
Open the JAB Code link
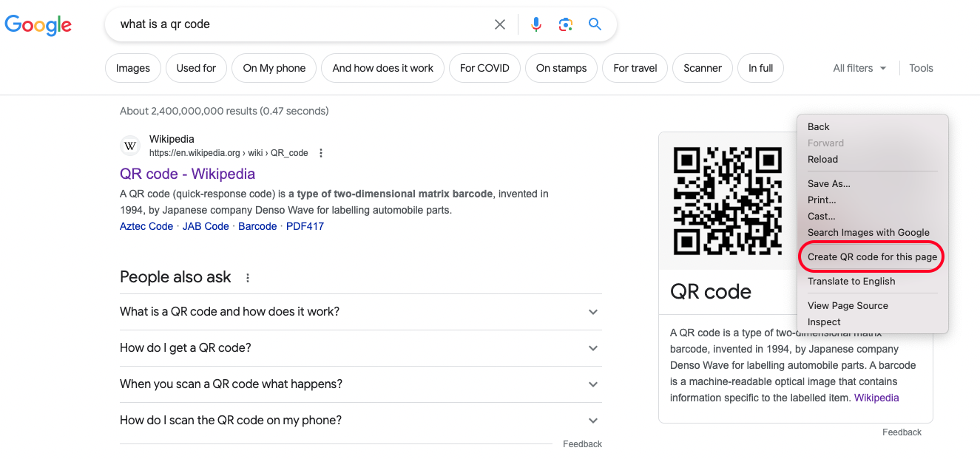click(206, 226)
